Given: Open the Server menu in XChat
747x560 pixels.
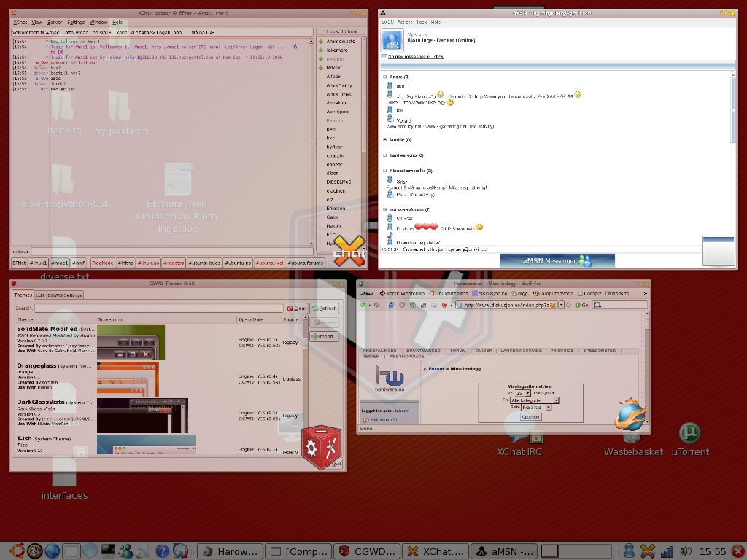Looking at the screenshot, I should pos(55,23).
